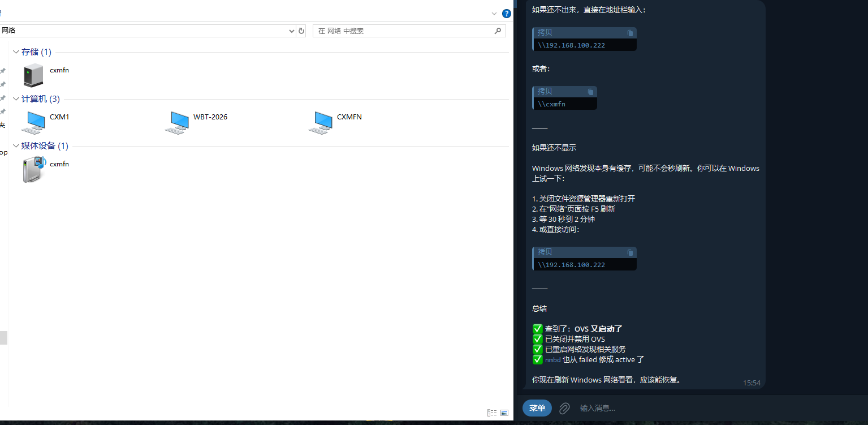868x425 pixels.
Task: Open the cxmfn storage device icon
Action: (33, 75)
